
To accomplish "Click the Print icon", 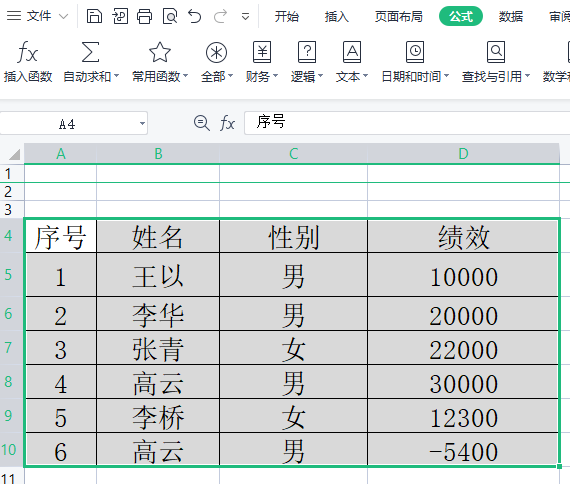I will [144, 16].
